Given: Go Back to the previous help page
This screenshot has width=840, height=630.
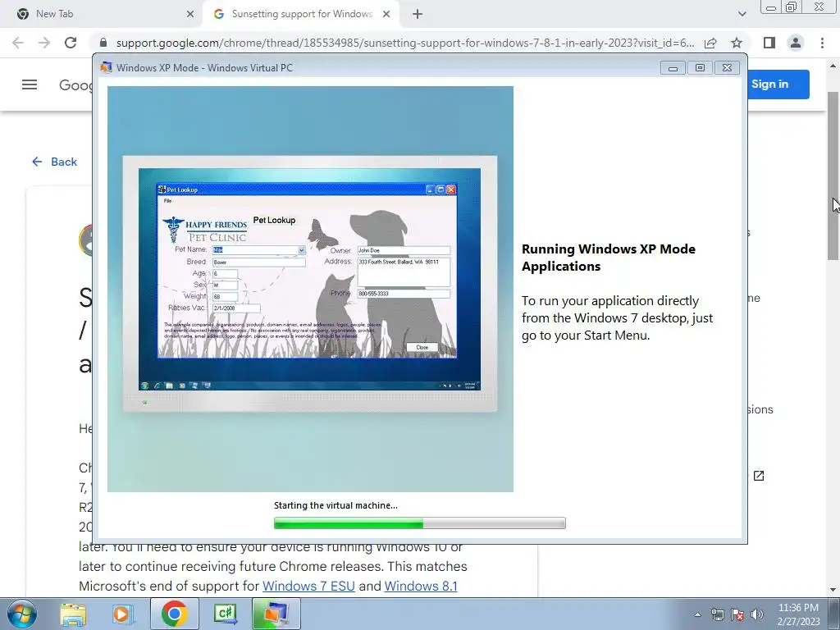Looking at the screenshot, I should 55,162.
